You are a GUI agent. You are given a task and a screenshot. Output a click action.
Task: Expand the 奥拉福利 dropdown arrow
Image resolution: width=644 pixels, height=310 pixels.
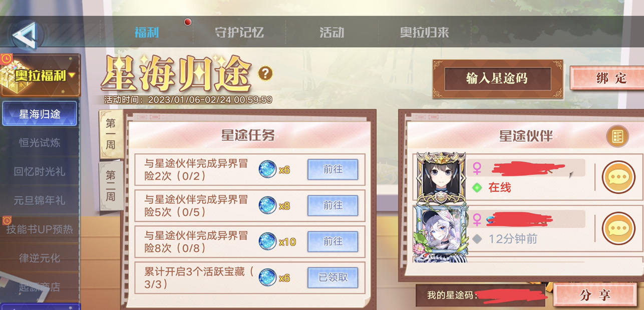[x=72, y=75]
